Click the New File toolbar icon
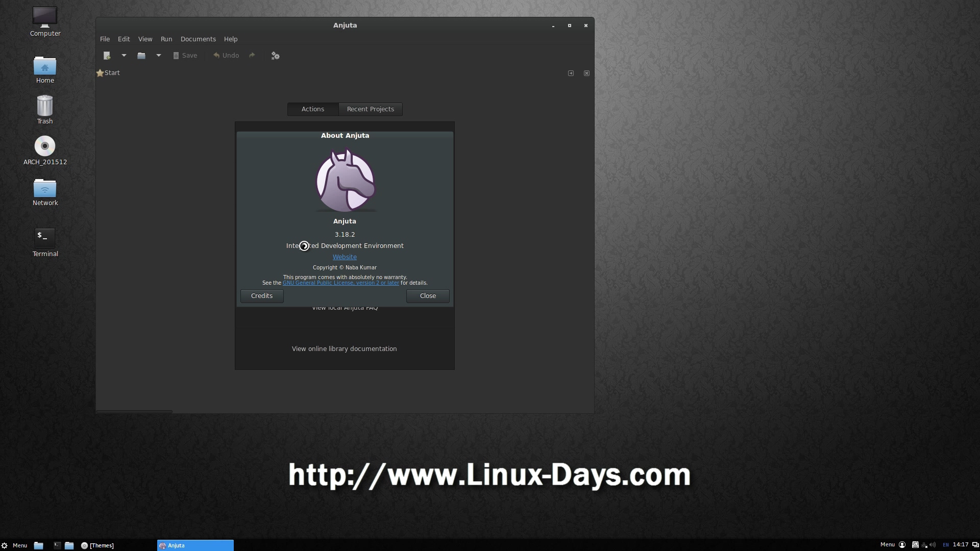Image resolution: width=980 pixels, height=551 pixels. [x=107, y=56]
